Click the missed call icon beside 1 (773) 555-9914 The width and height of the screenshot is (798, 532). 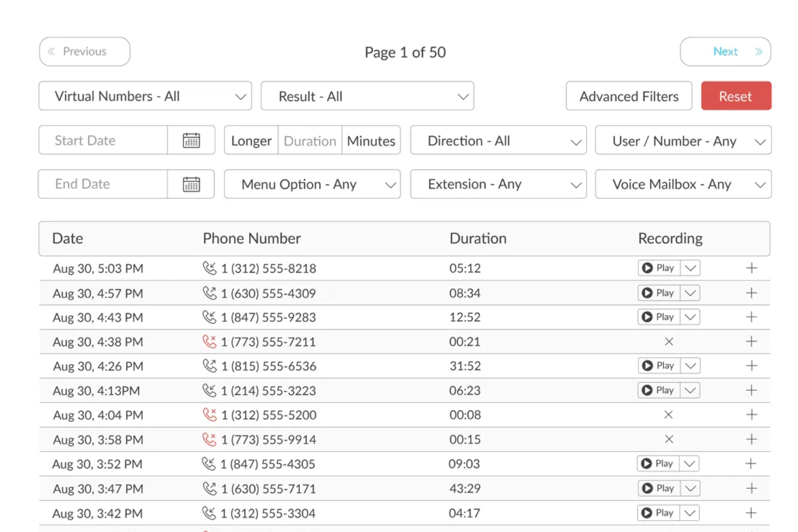pos(211,439)
